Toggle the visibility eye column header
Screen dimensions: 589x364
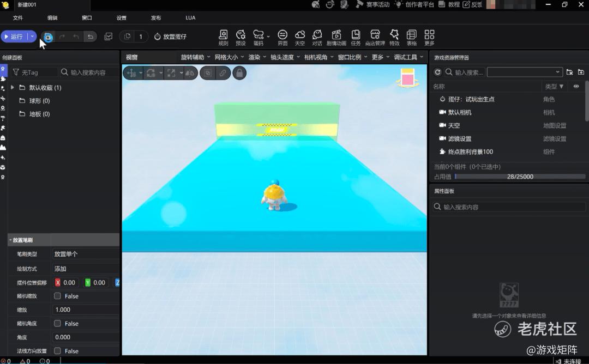(x=576, y=86)
